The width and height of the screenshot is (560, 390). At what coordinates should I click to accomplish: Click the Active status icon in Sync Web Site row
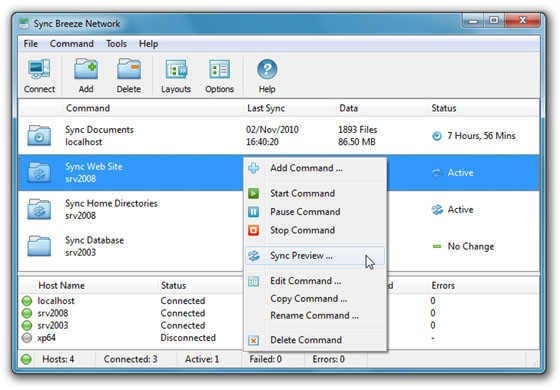(437, 173)
